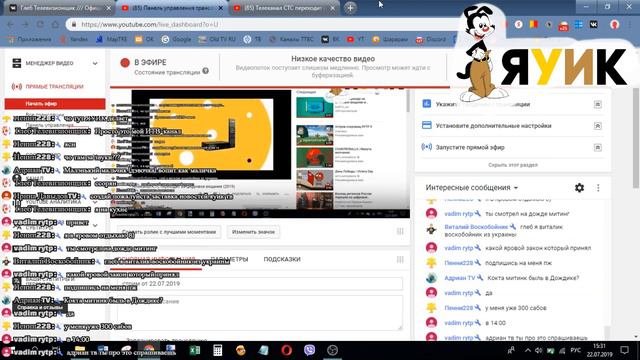The width and height of the screenshot is (640, 360).
Task: Click the icon right of Установите дополнительные настройки
Action: 598,126
